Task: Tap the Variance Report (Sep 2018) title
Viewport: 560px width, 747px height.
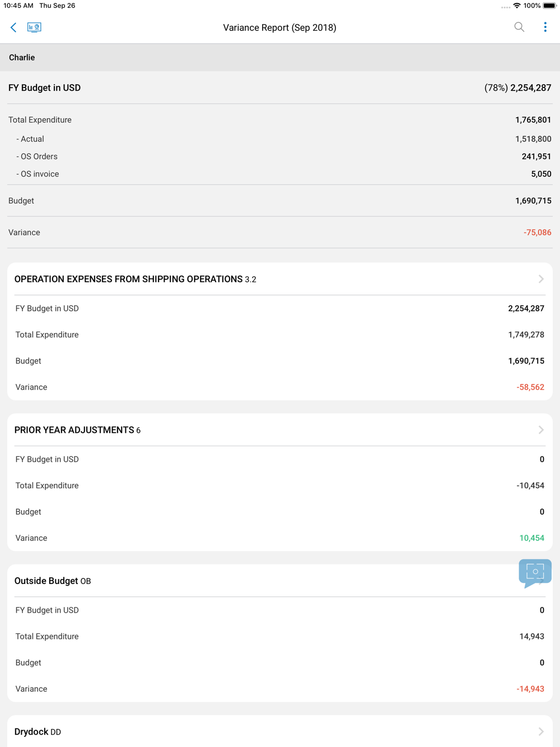Action: pyautogui.click(x=279, y=27)
